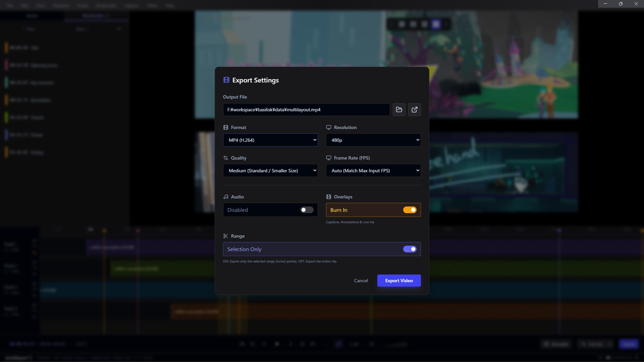
Task: Turn off the Selection Only range toggle
Action: coord(410,249)
